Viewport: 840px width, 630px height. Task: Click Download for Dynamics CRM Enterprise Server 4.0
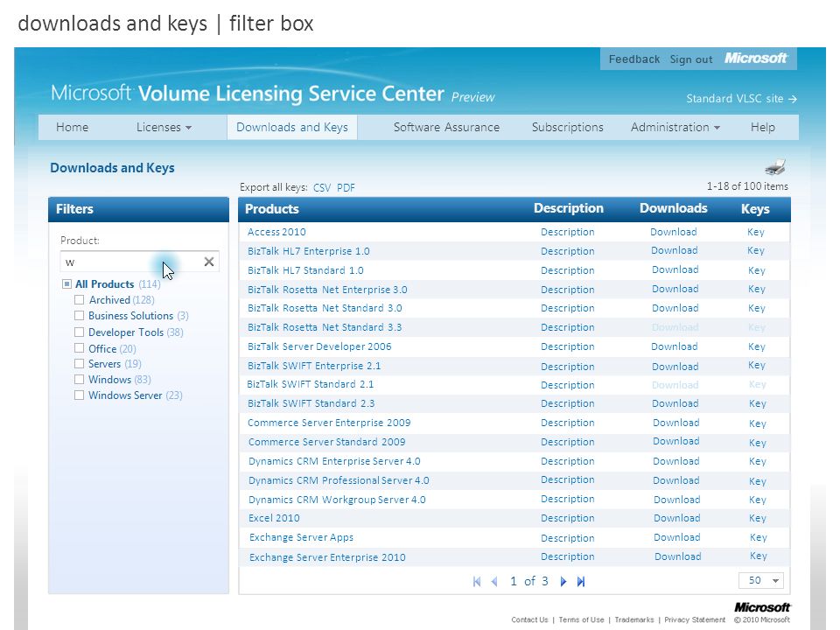(676, 461)
